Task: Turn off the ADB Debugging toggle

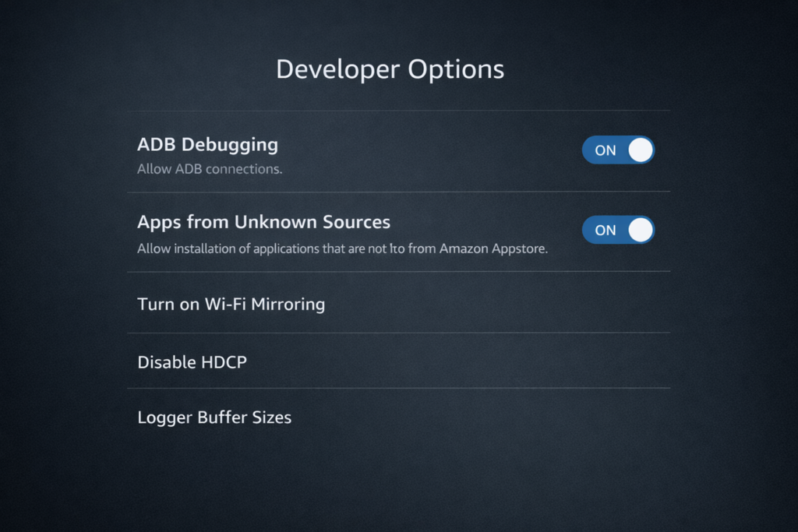Action: click(x=618, y=150)
